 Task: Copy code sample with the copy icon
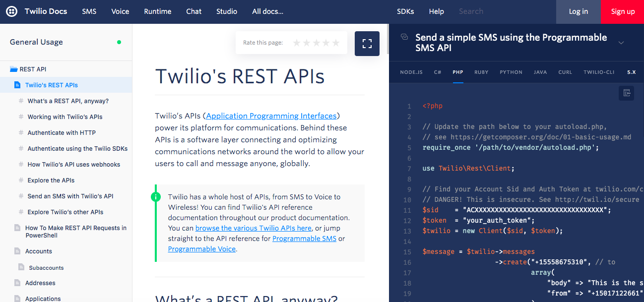click(627, 93)
